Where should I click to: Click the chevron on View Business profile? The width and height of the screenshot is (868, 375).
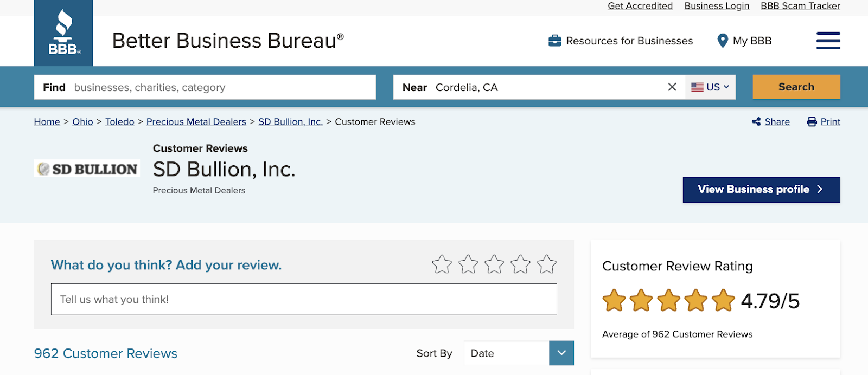[x=820, y=189]
